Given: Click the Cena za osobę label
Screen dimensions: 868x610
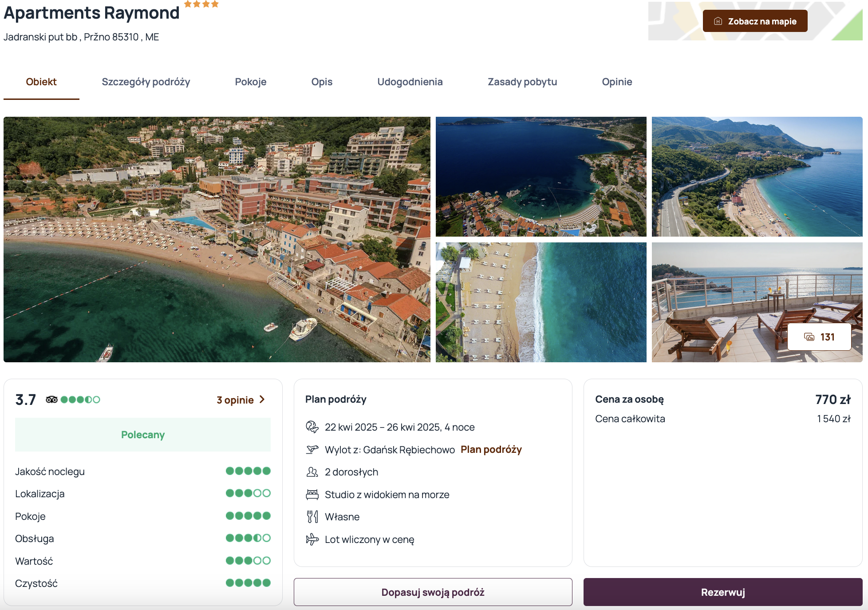Looking at the screenshot, I should click(x=629, y=399).
